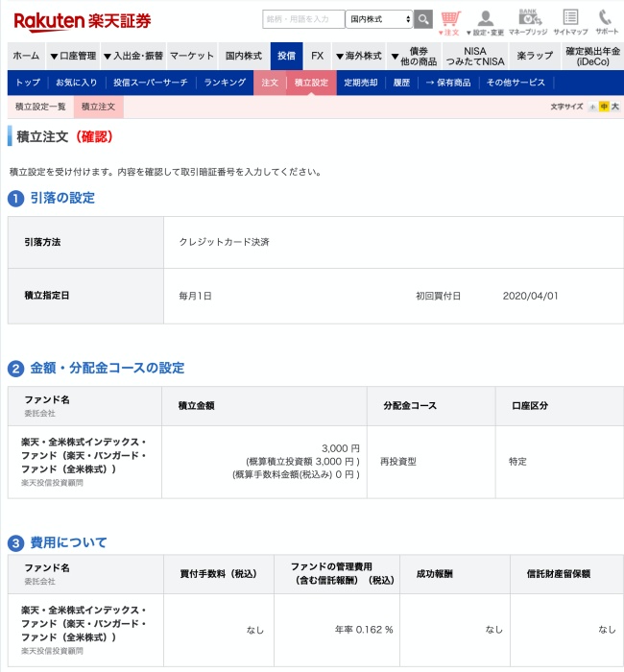Switch to 積立設定一覧 sub-tab
The width and height of the screenshot is (624, 672).
tap(40, 107)
